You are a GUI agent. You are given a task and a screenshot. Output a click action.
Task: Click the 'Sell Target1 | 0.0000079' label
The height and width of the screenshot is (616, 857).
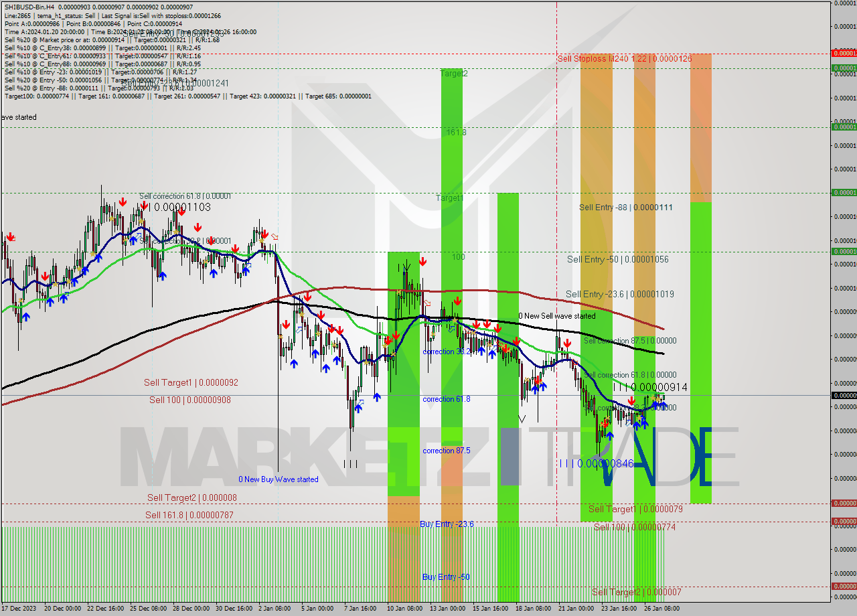coord(635,509)
